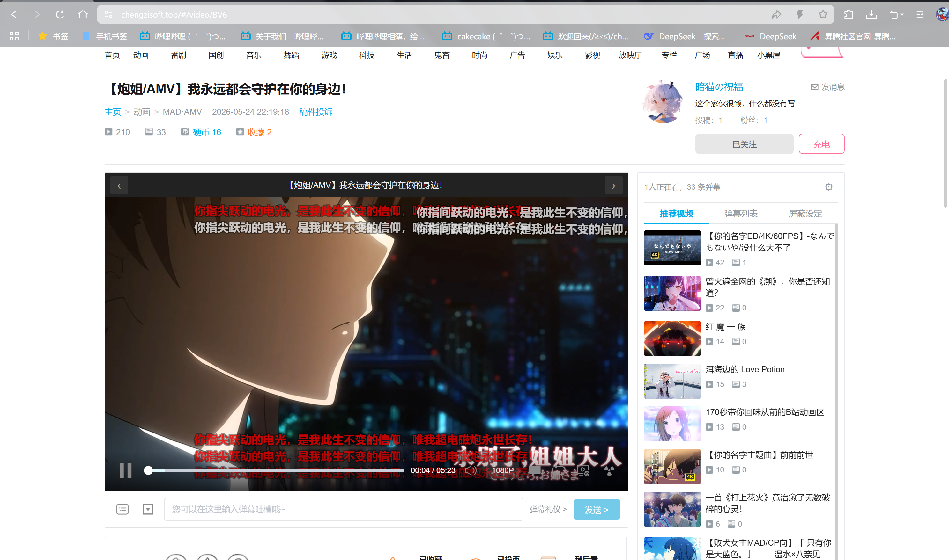Open the player settings gear-screen icon

point(584,470)
